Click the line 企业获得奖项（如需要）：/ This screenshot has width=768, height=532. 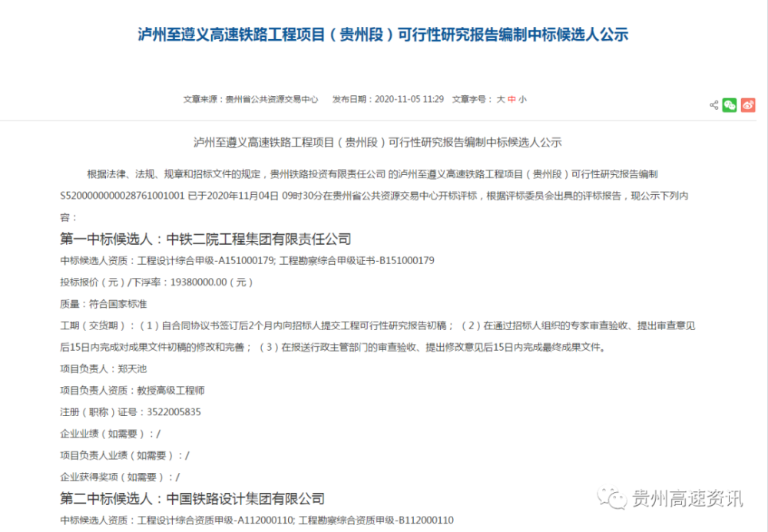[120, 477]
